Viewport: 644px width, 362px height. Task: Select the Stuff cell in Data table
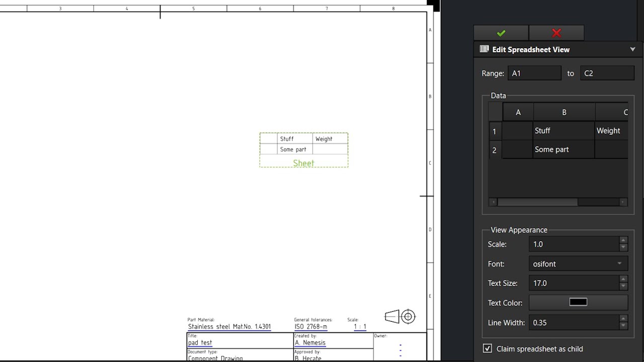click(x=564, y=131)
